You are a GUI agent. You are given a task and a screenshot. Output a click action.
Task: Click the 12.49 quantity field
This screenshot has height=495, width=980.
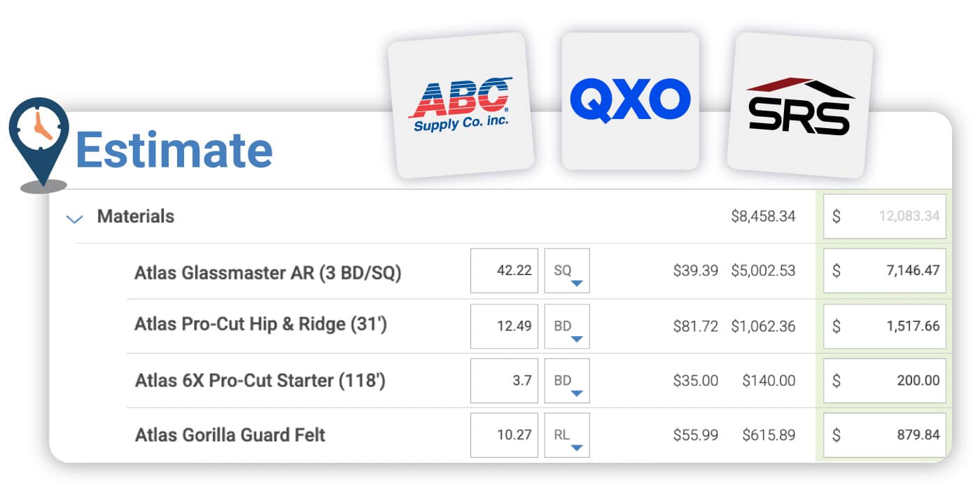[x=504, y=326]
